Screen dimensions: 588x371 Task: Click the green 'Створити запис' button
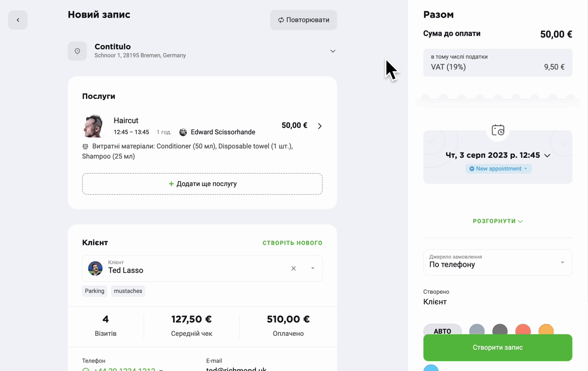click(497, 348)
